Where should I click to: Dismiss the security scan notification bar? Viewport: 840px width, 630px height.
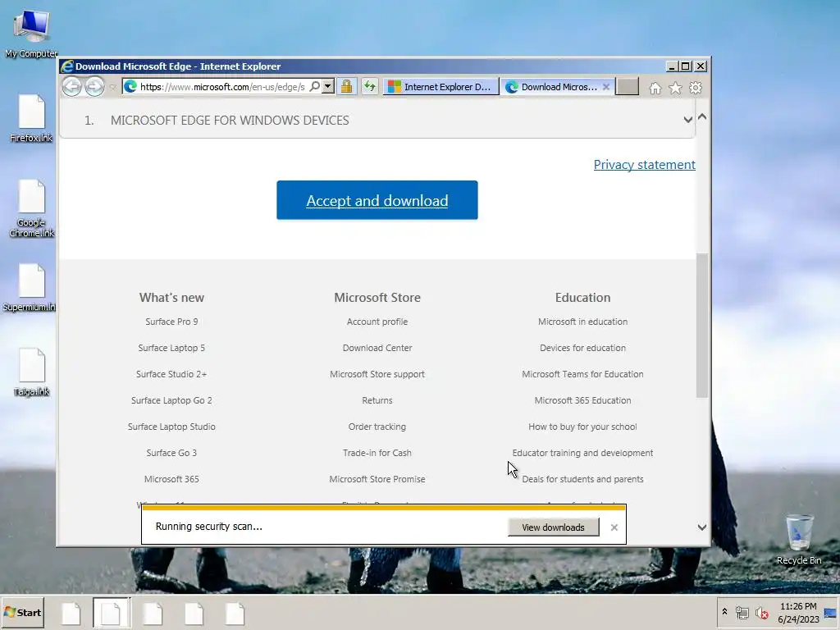click(614, 527)
